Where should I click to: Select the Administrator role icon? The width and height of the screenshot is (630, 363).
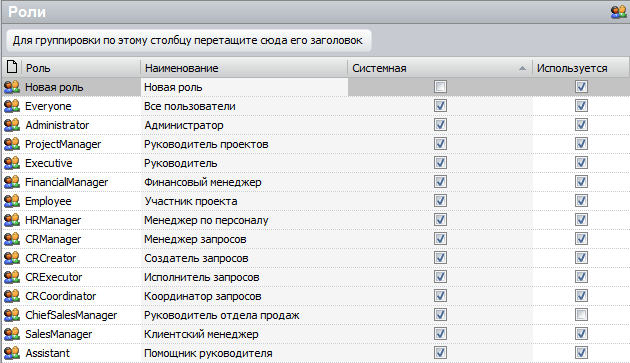pos(12,125)
